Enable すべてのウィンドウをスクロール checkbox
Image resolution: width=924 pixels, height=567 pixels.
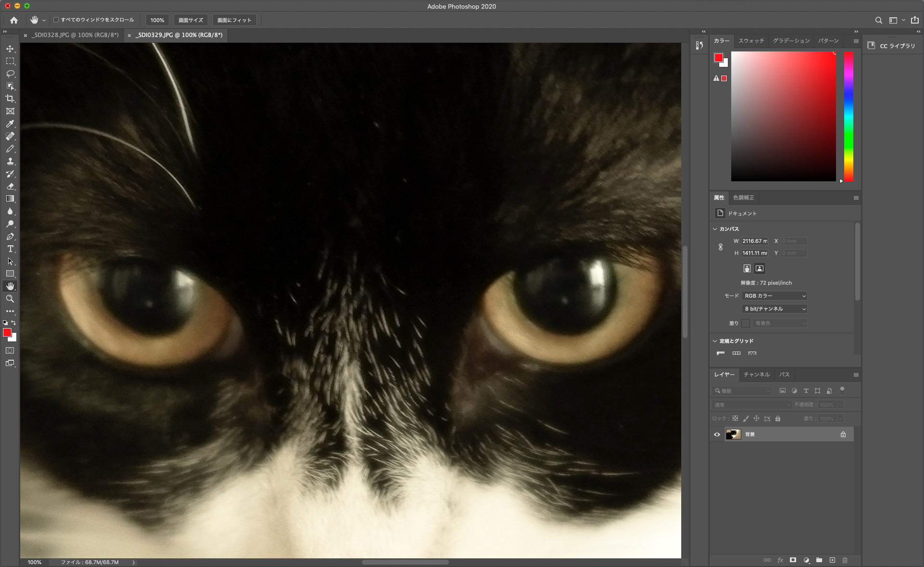click(x=56, y=20)
